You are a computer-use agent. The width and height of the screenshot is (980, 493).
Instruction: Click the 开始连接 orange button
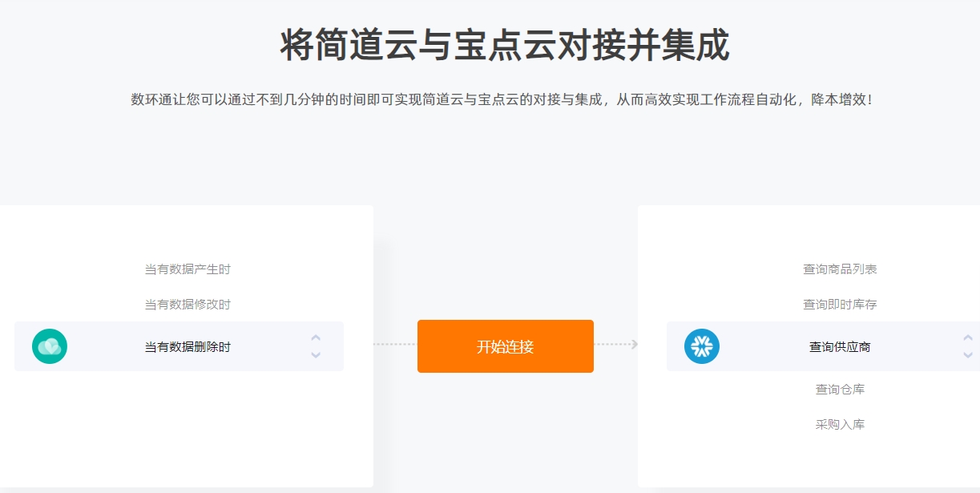coord(506,346)
